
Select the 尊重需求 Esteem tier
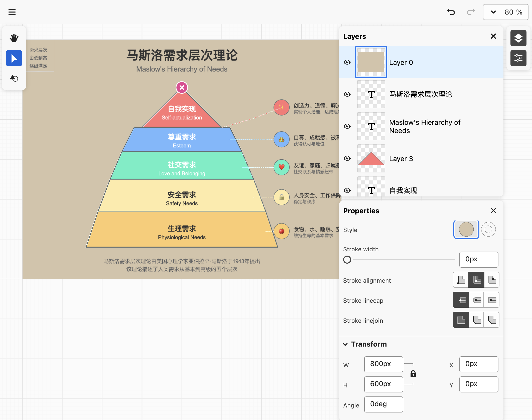tap(182, 140)
